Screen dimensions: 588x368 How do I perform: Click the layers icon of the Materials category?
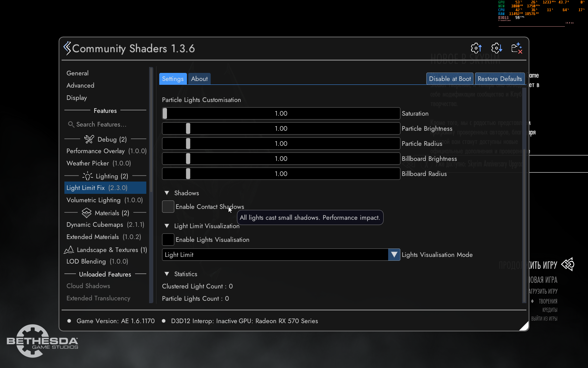86,213
